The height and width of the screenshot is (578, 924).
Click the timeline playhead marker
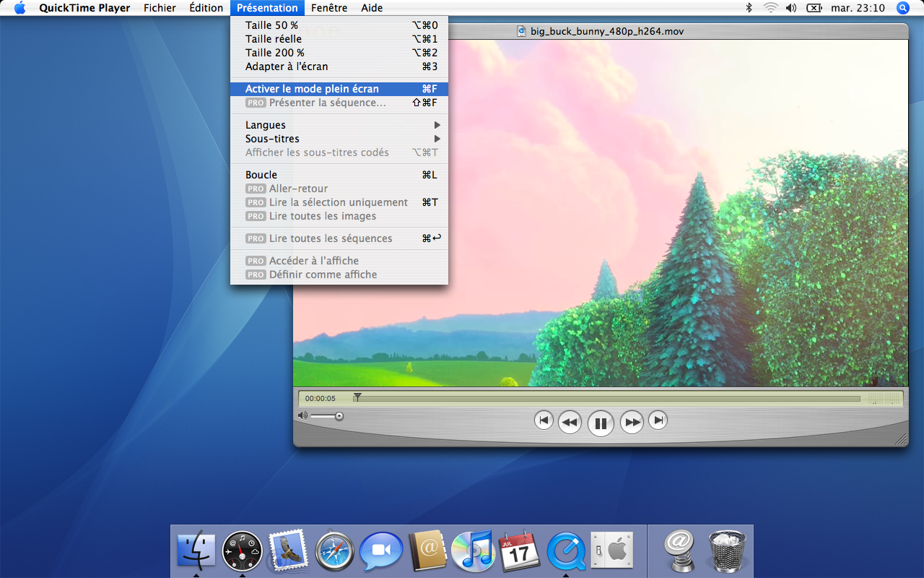357,397
